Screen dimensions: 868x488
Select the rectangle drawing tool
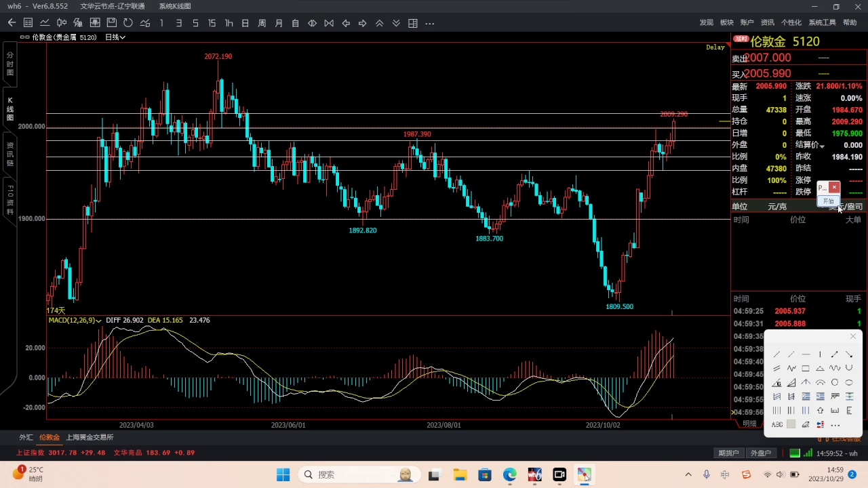pos(806,368)
